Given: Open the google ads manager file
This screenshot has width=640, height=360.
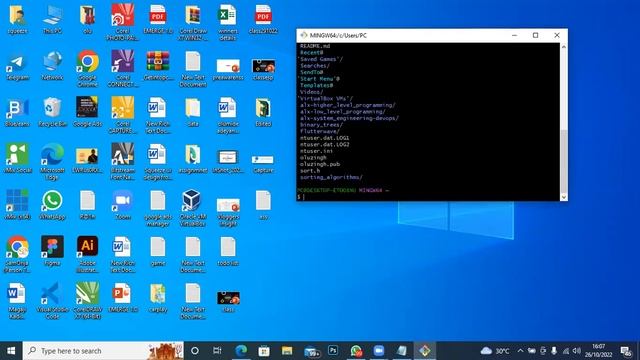Looking at the screenshot, I should pos(158,208).
